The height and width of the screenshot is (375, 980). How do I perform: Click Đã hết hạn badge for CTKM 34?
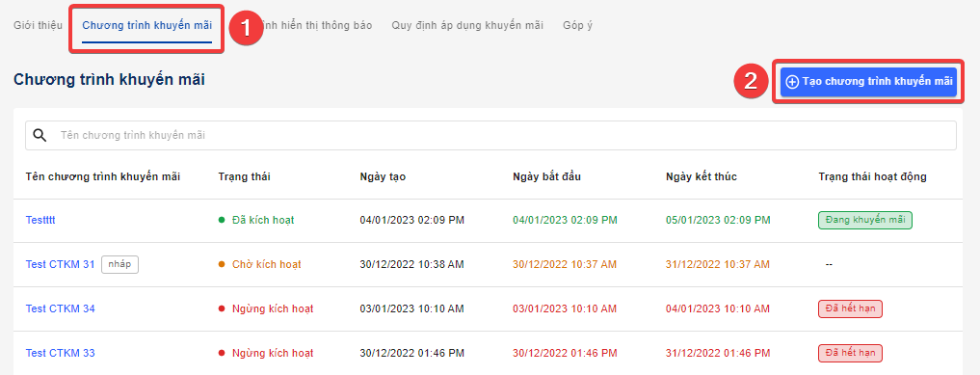tap(850, 308)
